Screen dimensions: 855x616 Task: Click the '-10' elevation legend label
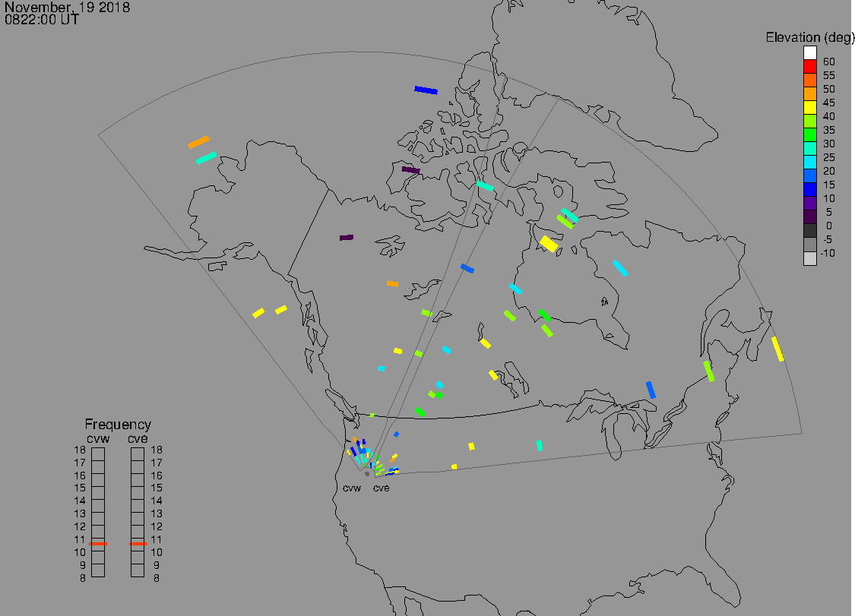(828, 253)
